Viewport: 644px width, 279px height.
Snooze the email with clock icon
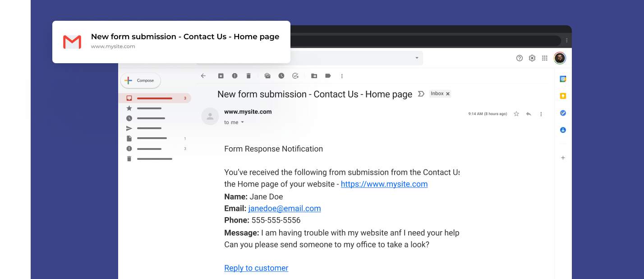coord(281,76)
